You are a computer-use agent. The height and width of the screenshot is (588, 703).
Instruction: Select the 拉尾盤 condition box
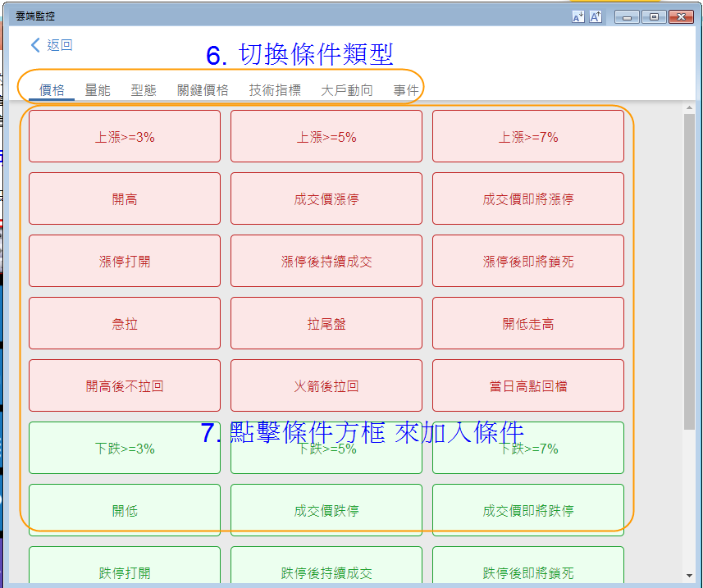click(x=326, y=324)
